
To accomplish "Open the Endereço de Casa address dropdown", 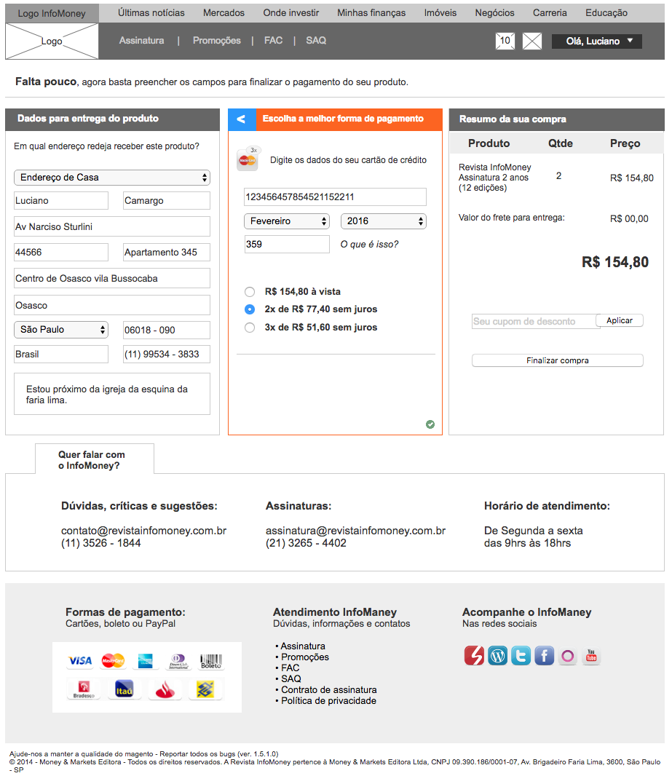I will point(112,178).
